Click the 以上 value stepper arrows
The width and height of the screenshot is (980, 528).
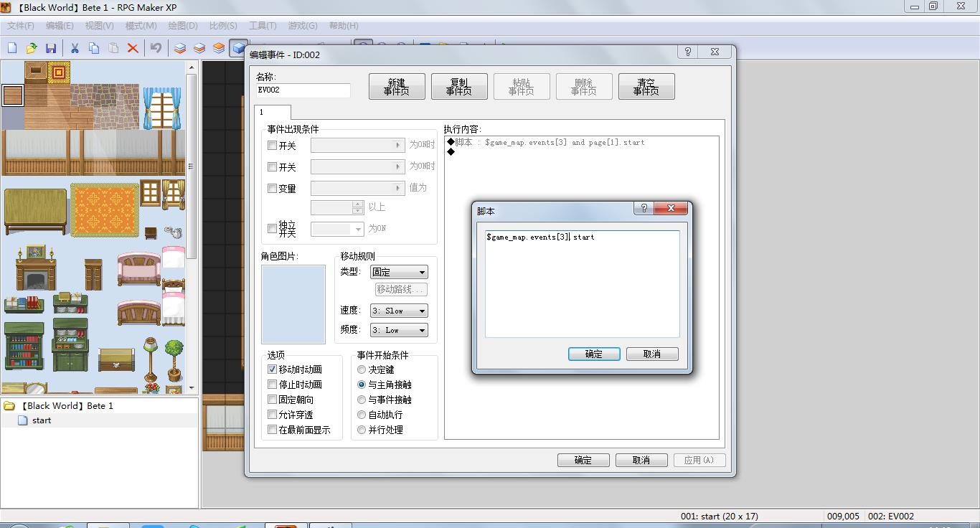tap(358, 207)
